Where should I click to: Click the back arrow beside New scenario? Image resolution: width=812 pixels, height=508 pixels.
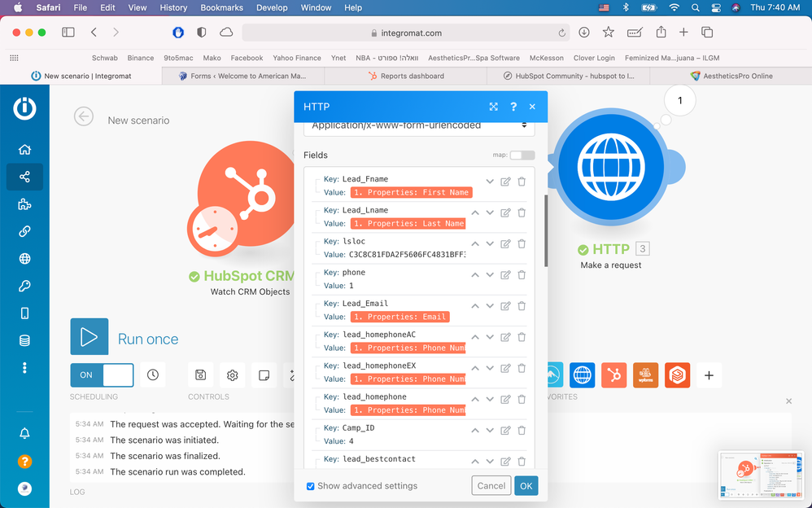(83, 116)
